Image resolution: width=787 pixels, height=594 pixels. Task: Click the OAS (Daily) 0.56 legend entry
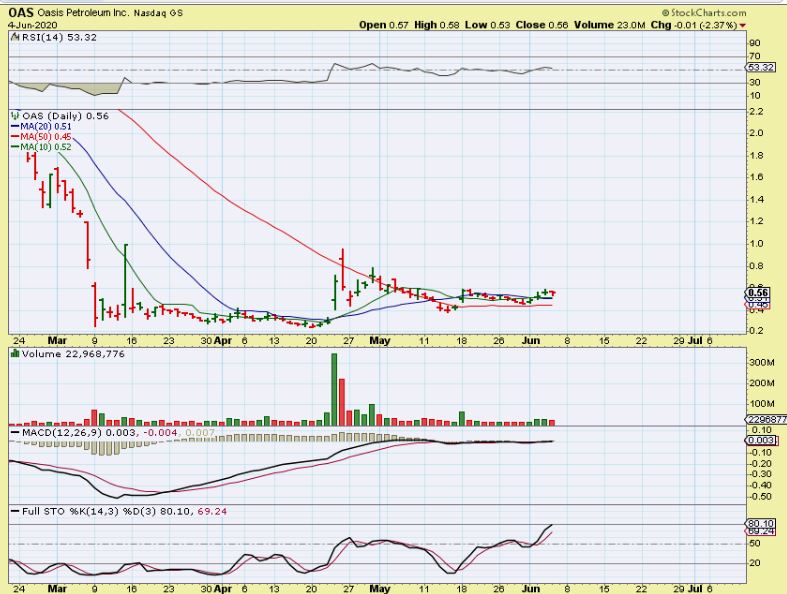(x=65, y=116)
